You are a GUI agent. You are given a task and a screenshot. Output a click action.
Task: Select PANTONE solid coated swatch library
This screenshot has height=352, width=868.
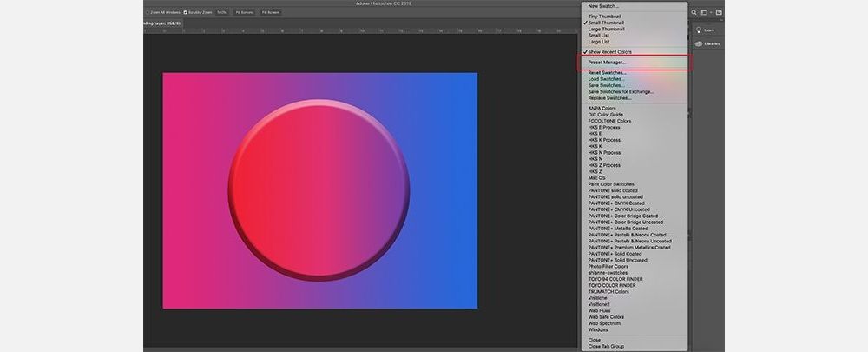[x=612, y=190]
